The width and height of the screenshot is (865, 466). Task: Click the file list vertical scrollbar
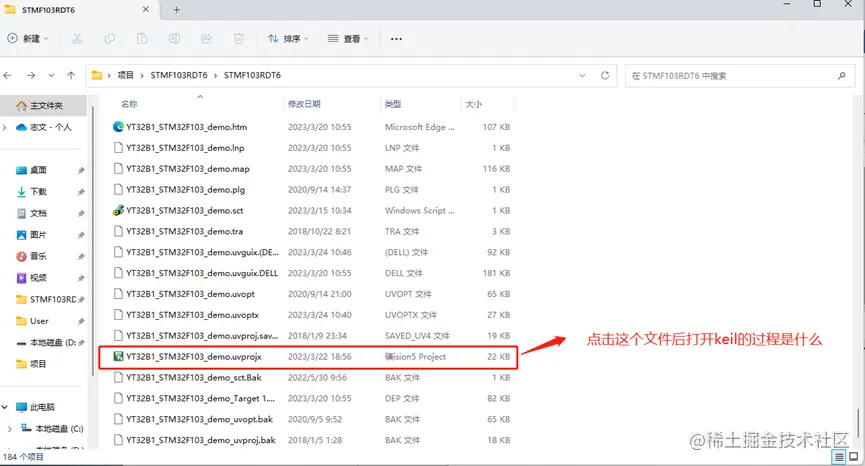[x=857, y=424]
